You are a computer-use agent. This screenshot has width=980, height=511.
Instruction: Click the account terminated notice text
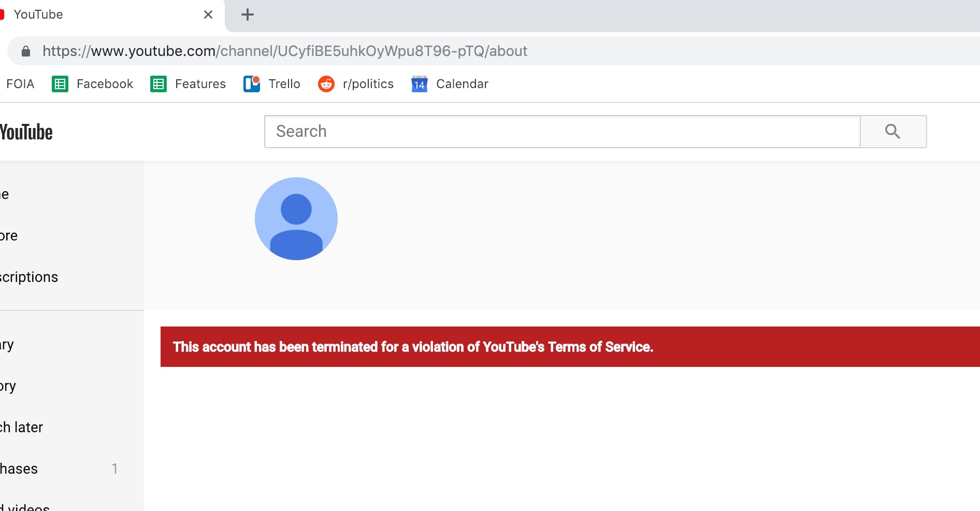413,347
